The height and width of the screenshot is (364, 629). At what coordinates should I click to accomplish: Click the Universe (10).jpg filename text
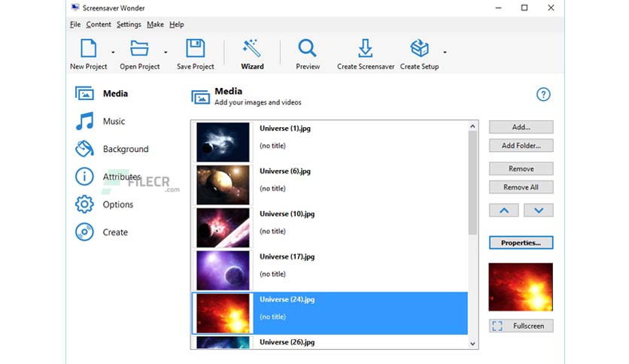point(287,214)
